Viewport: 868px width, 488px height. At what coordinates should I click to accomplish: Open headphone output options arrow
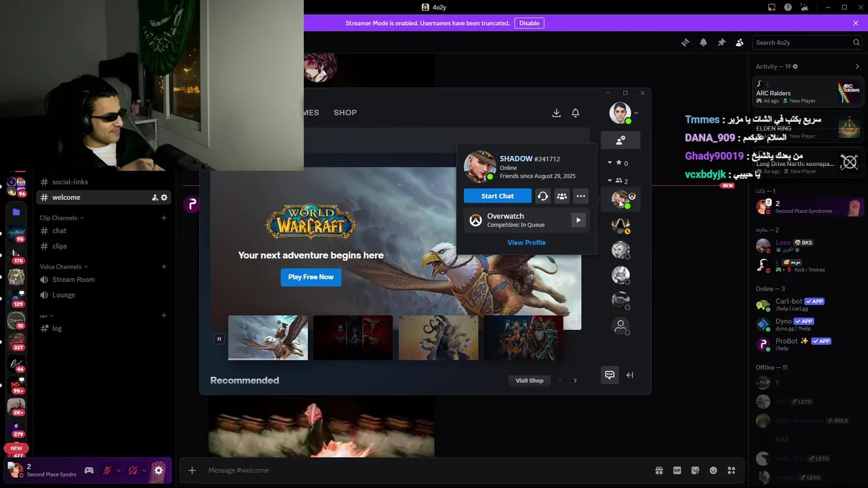tap(144, 470)
